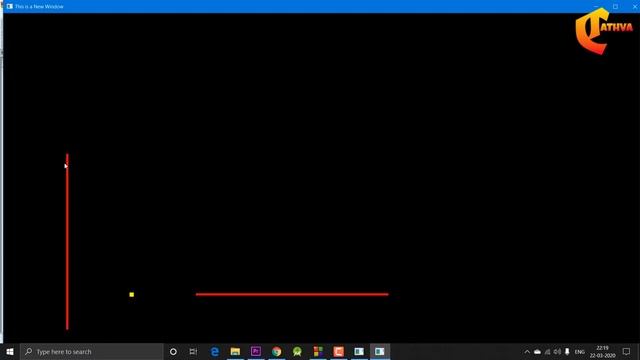640x360 pixels.
Task: Click the window's title bar app icon
Action: click(x=10, y=6)
